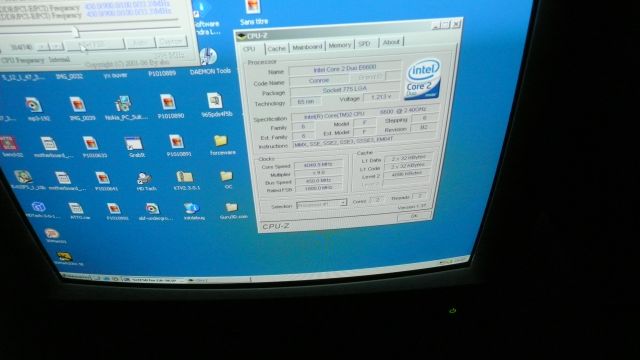Click the Voltage value field in CPU-Z
The height and width of the screenshot is (360, 640).
click(x=380, y=97)
